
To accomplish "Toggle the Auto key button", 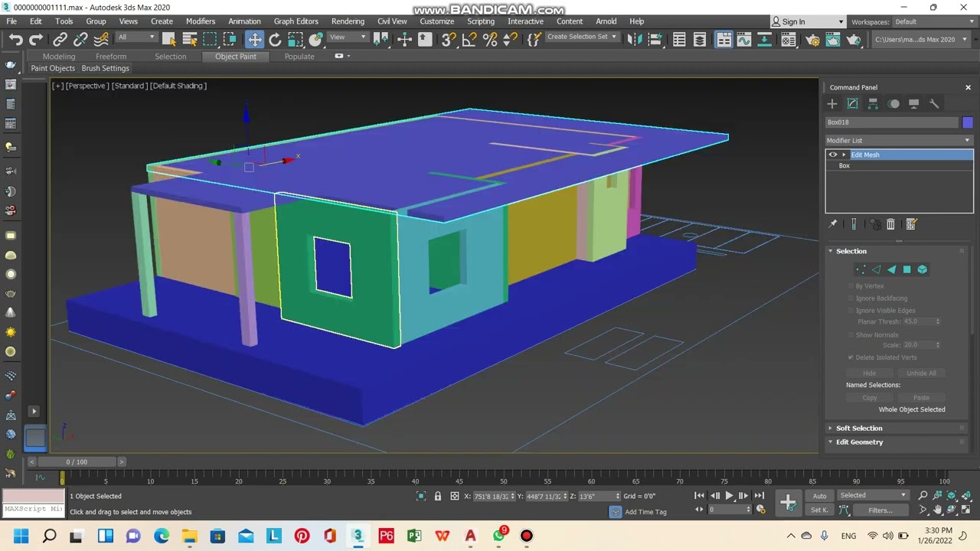I will pyautogui.click(x=819, y=496).
